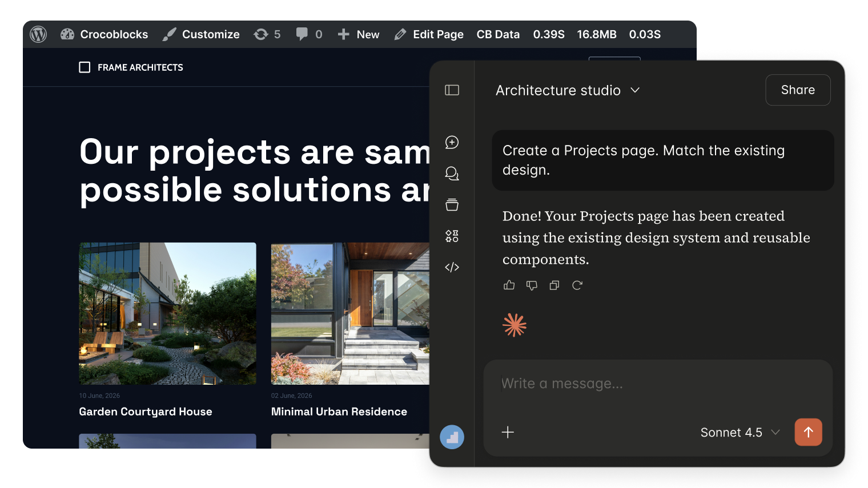
Task: Copy the assistant response
Action: [x=554, y=285]
